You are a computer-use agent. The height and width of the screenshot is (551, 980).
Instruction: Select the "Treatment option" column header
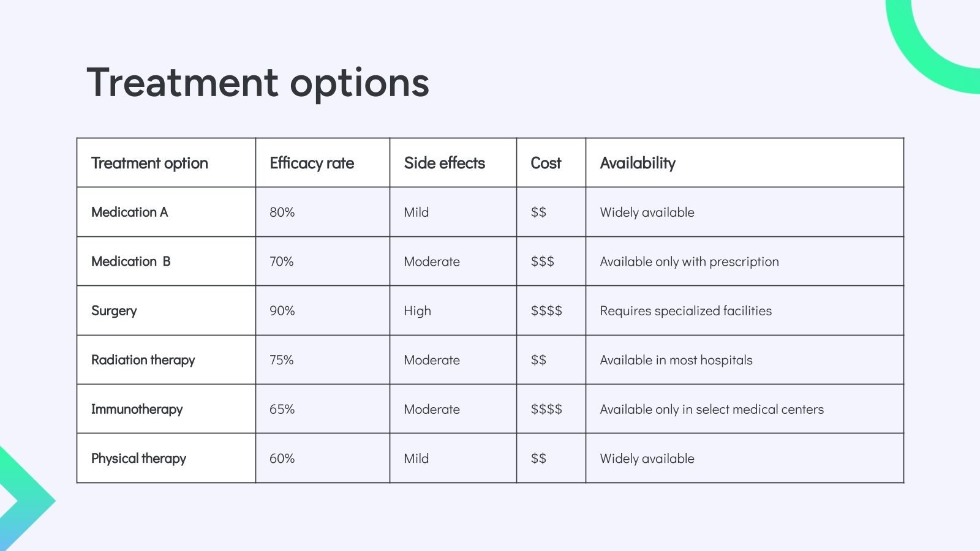(149, 163)
